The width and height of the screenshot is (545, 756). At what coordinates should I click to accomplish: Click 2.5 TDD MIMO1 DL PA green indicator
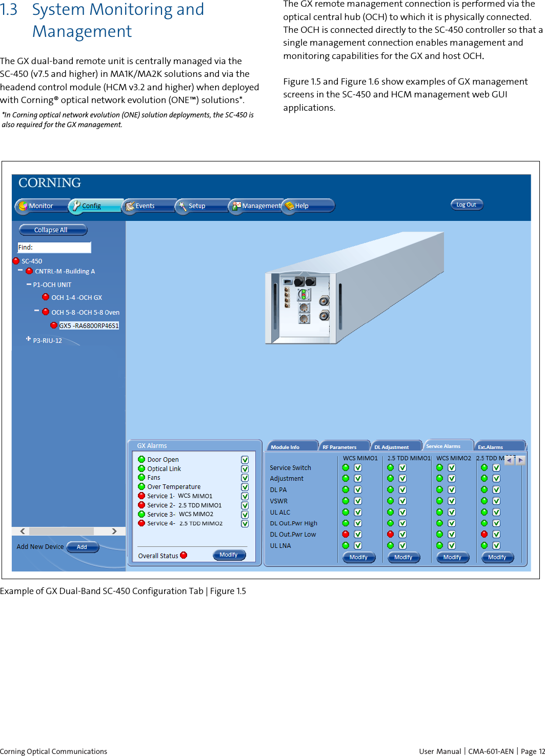point(390,489)
